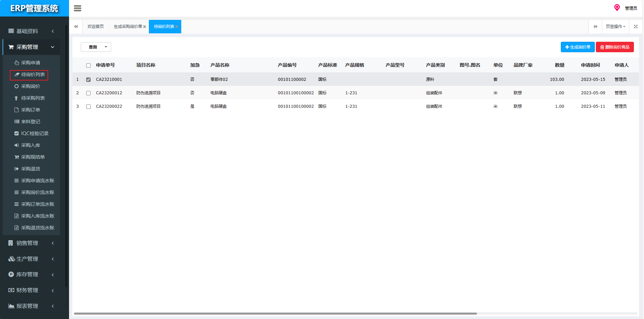Viewport: 644px width, 319px height.
Task: Tick the select-all header checkbox
Action: (x=88, y=66)
